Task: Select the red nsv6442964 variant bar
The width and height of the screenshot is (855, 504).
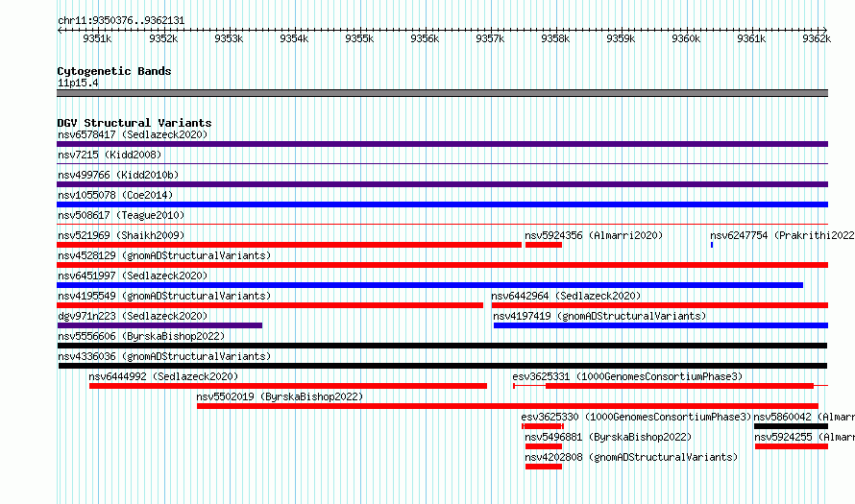Action: 660,305
